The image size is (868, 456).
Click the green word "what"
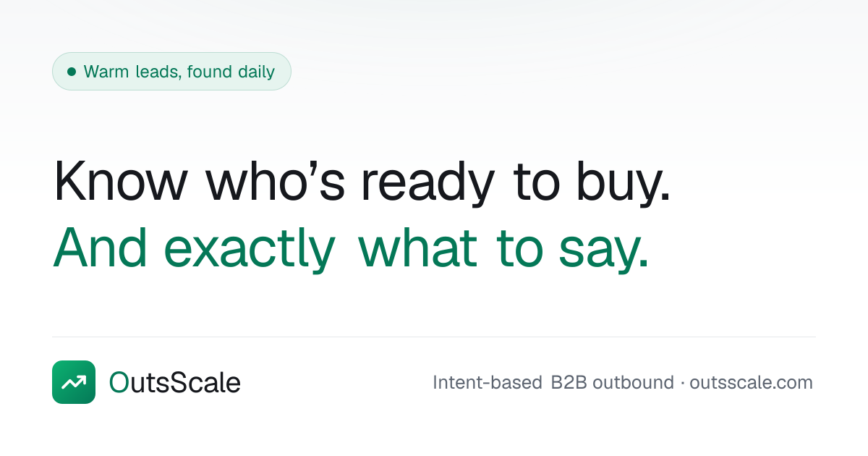click(x=418, y=248)
